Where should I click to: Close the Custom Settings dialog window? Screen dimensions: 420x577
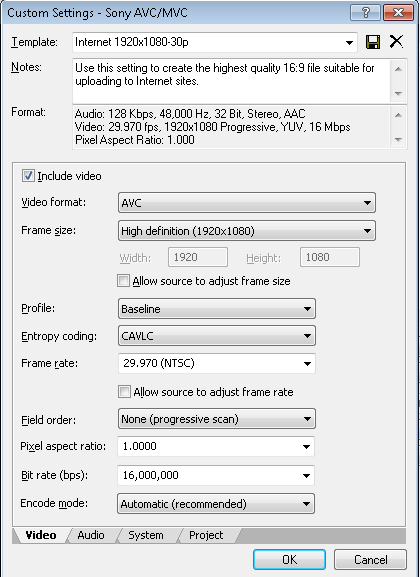tap(398, 13)
